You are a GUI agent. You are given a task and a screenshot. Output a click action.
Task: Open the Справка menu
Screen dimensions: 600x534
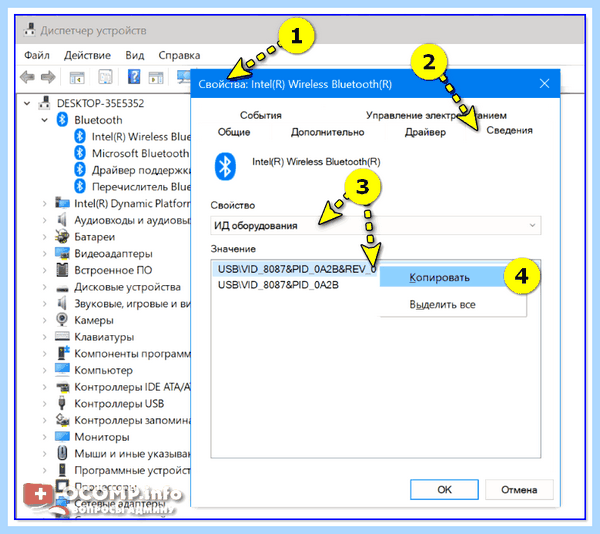pyautogui.click(x=179, y=55)
